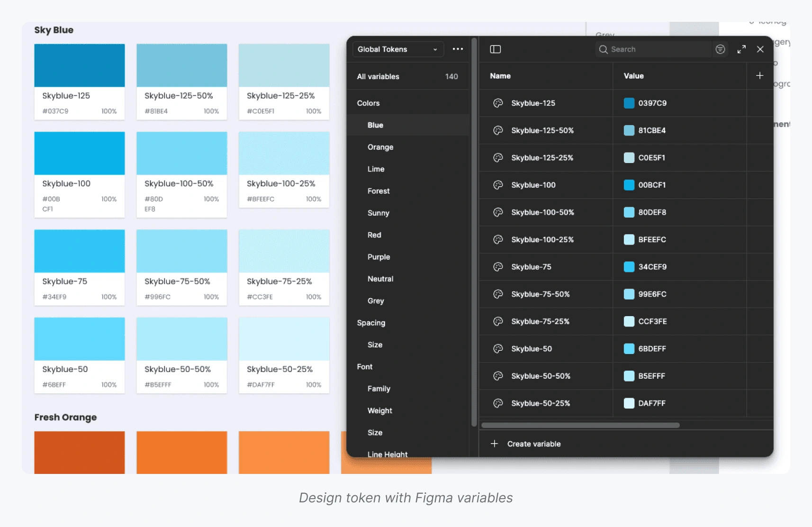Screen dimensions: 812x527
Task: Select the Skyblue-125 swatch card on canvas
Action: [80, 82]
